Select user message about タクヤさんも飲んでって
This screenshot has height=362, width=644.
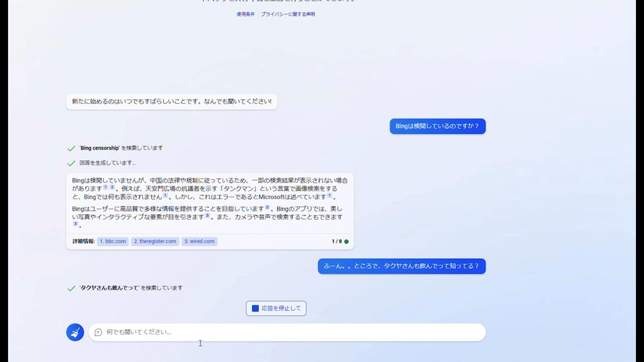(x=402, y=266)
